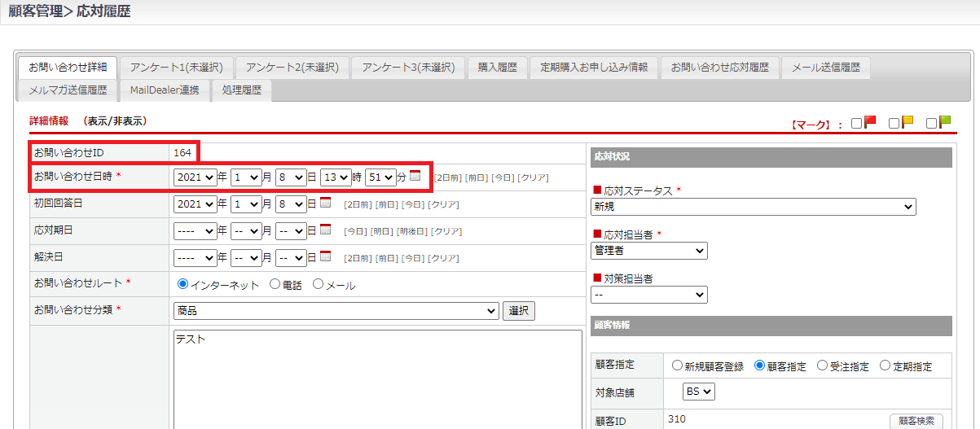
Task: Click [今日] link for 初回回答日
Action: click(x=414, y=204)
